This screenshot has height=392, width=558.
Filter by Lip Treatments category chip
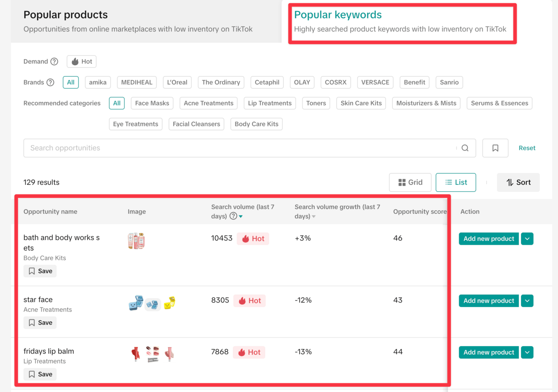tap(270, 103)
